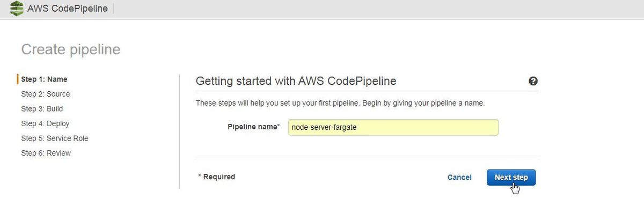Select Step 4: Deploy in the step list
Image resolution: width=644 pixels, height=220 pixels.
[x=45, y=123]
